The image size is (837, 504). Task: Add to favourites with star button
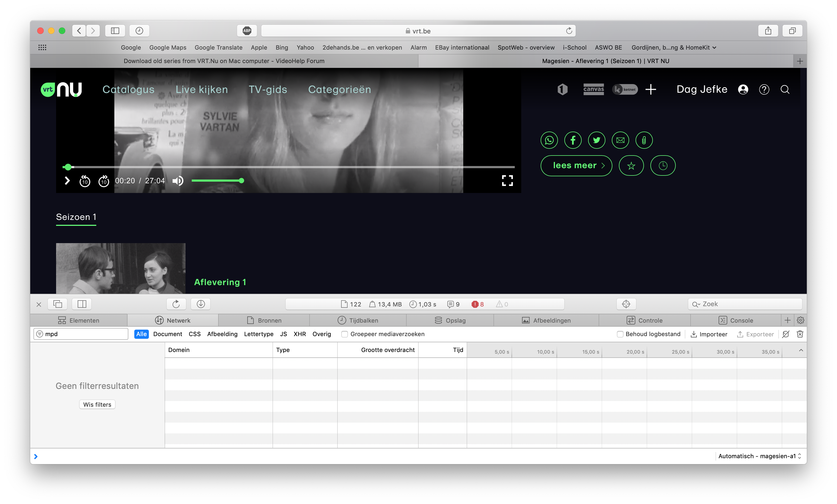coord(631,166)
